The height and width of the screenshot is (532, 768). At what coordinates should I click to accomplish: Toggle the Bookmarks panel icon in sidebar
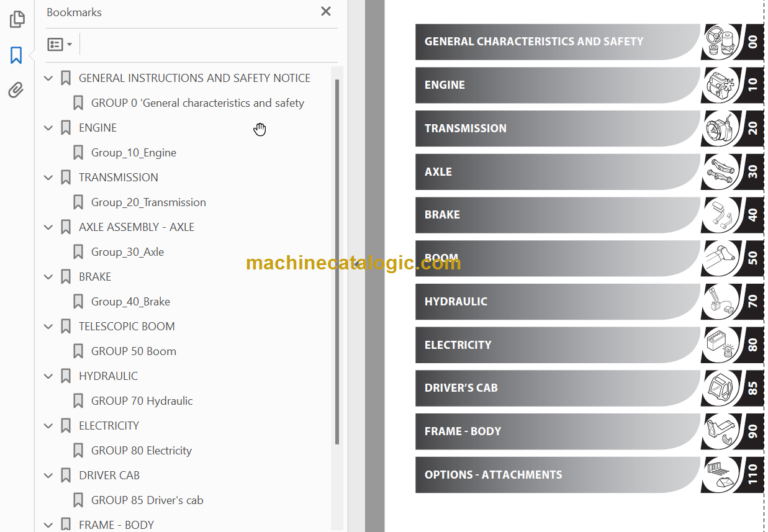coord(16,55)
